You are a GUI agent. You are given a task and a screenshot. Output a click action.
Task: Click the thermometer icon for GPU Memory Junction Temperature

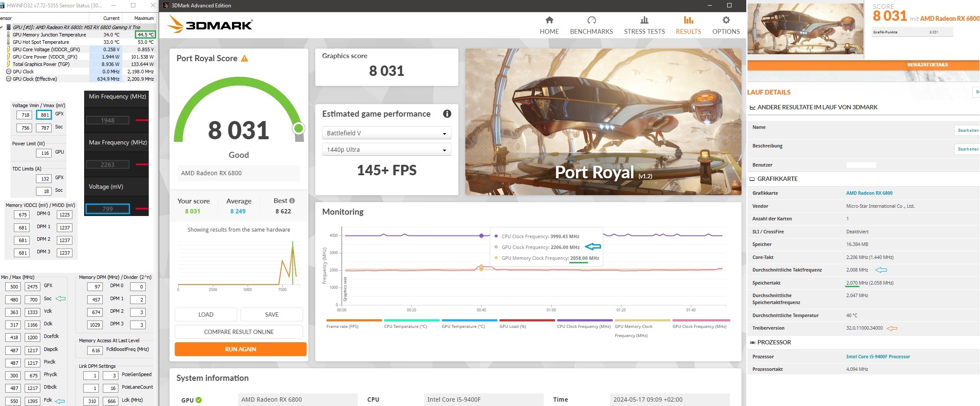point(9,35)
